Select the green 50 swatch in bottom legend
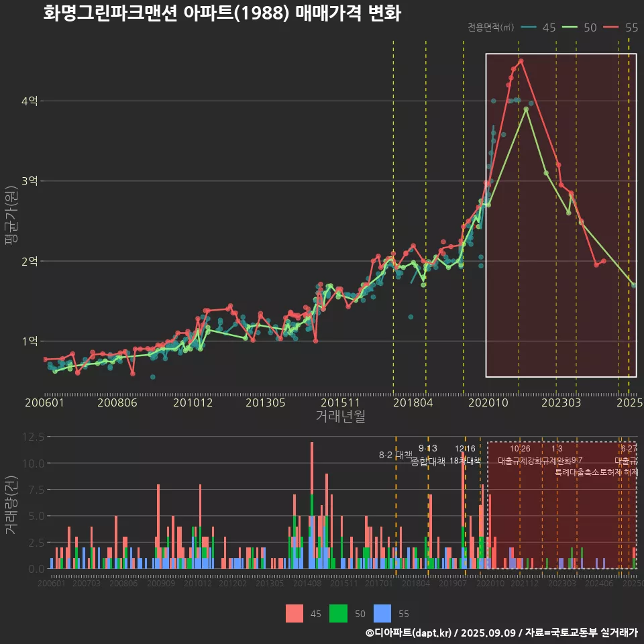 338,614
